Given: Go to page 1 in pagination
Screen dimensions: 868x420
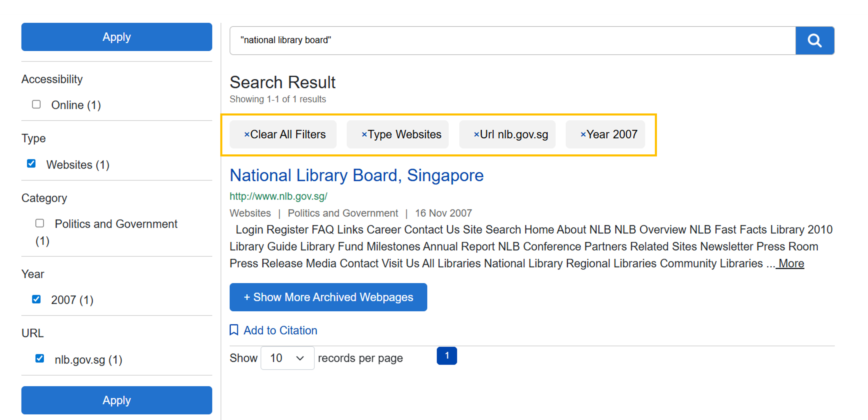Looking at the screenshot, I should (x=446, y=356).
